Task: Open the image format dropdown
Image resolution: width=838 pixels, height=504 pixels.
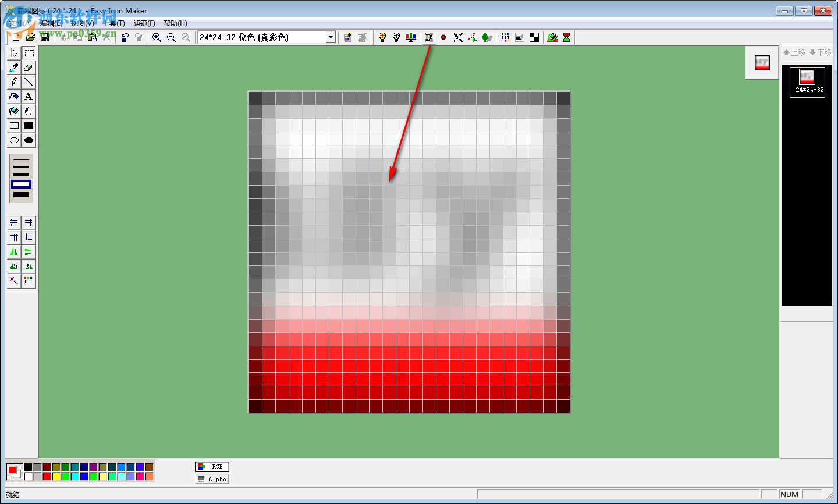Action: point(331,37)
